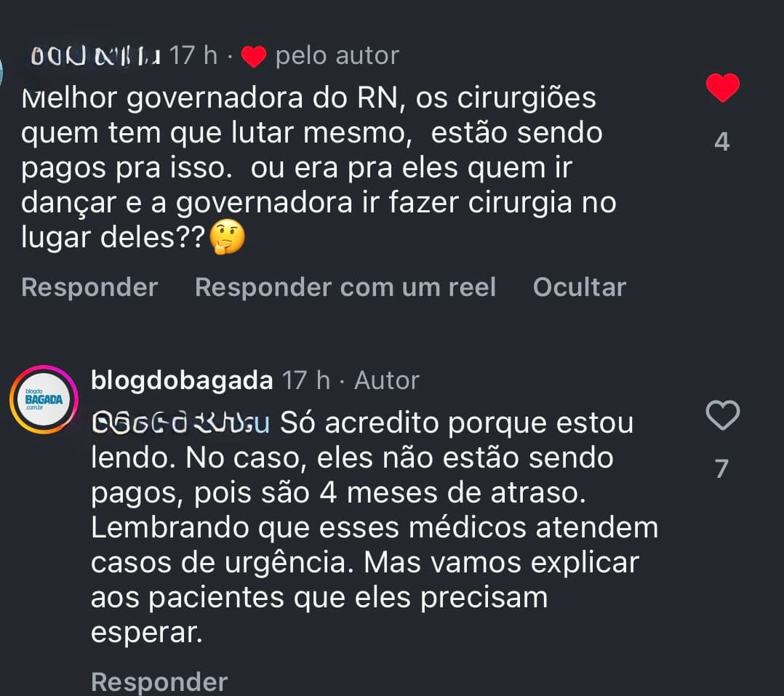
Task: Click Responder com um reel
Action: tap(345, 287)
